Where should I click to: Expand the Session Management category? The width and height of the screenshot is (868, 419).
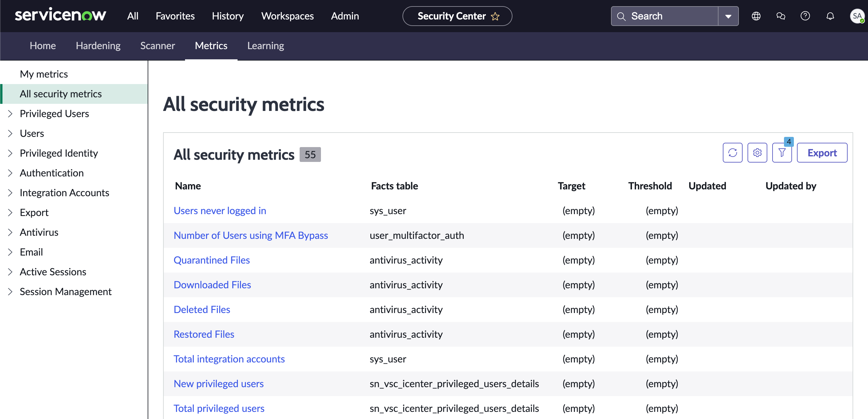click(x=10, y=292)
